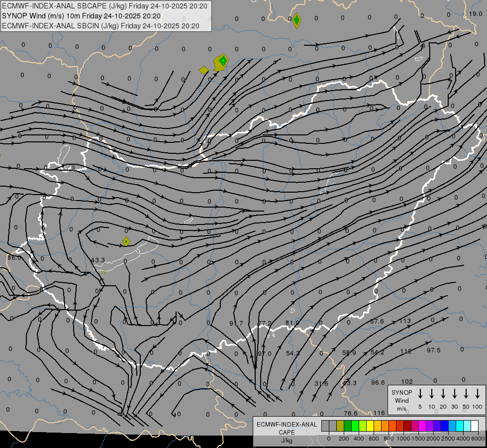Click the 96.6 value on the map
This screenshot has width=487, height=448.
pos(378,383)
